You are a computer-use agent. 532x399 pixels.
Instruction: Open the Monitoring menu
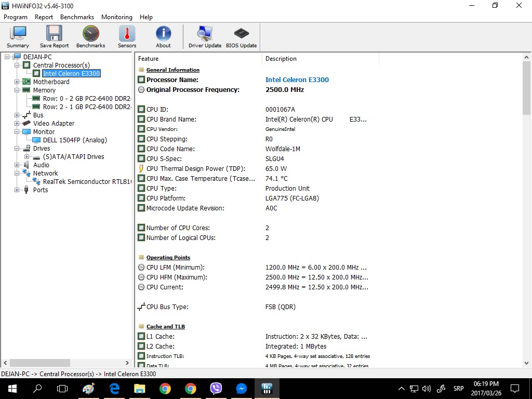(117, 17)
